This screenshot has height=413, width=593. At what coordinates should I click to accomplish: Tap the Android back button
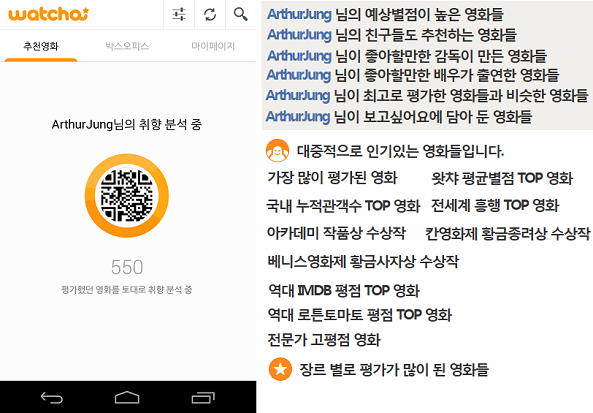click(x=52, y=398)
